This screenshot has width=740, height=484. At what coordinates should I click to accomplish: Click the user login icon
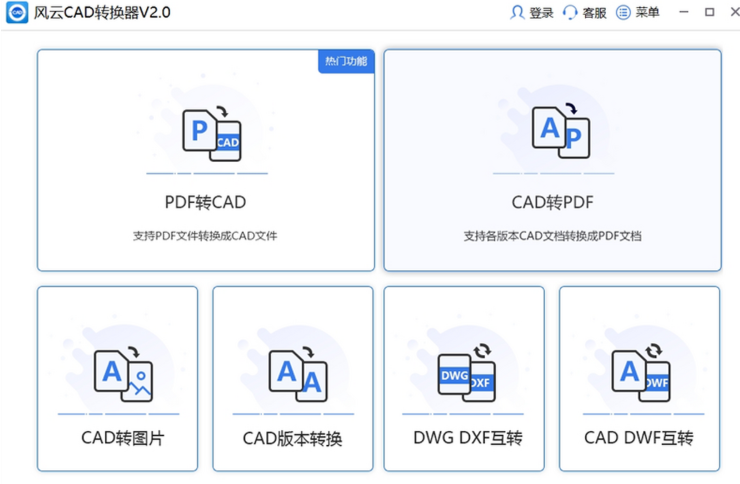click(x=517, y=12)
